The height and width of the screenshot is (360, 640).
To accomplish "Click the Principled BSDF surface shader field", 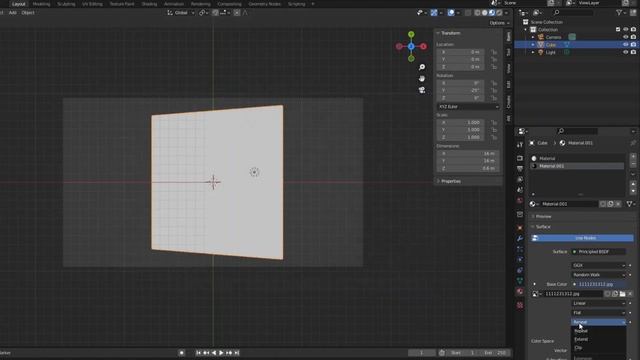I will (598, 252).
